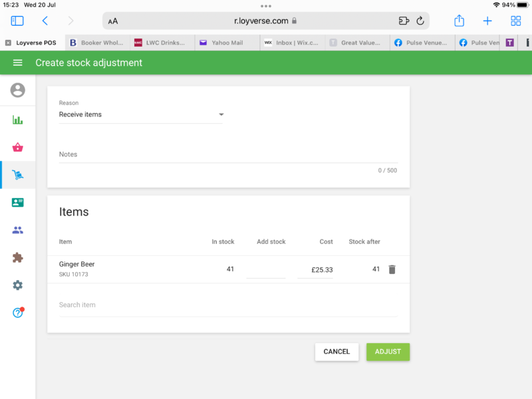Switch to Booker Wholesale tab
The height and width of the screenshot is (399, 532).
(x=97, y=43)
